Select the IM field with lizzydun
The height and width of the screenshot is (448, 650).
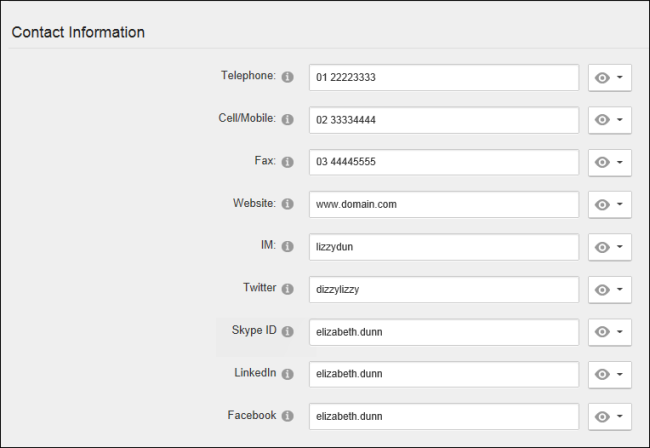[444, 247]
